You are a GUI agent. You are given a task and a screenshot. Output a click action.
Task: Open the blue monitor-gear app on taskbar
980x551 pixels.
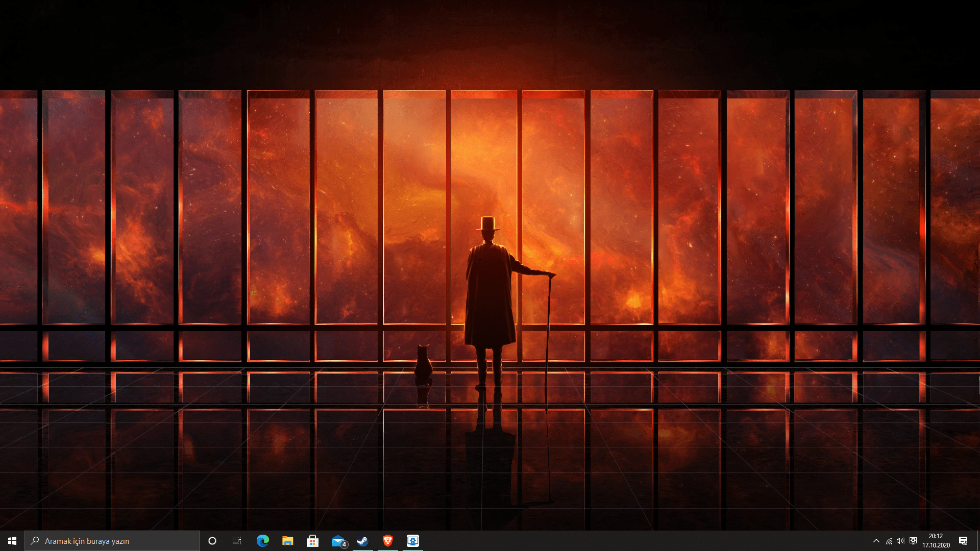[x=412, y=541]
